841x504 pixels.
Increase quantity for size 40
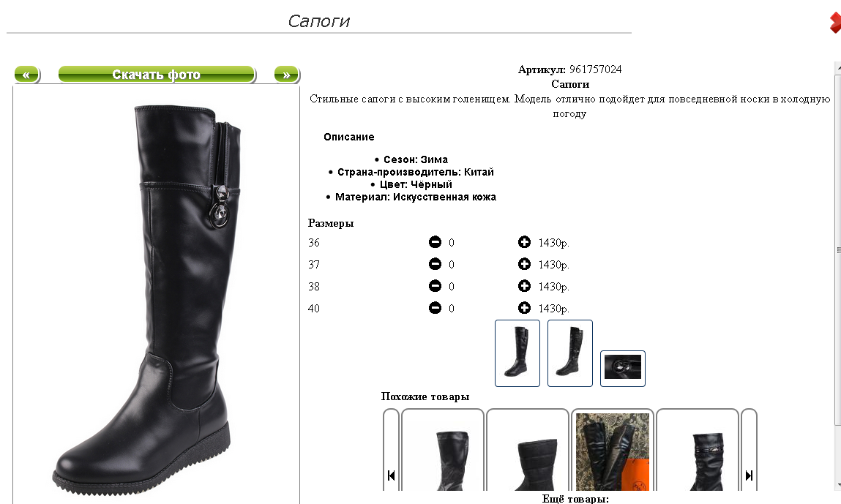click(x=524, y=308)
